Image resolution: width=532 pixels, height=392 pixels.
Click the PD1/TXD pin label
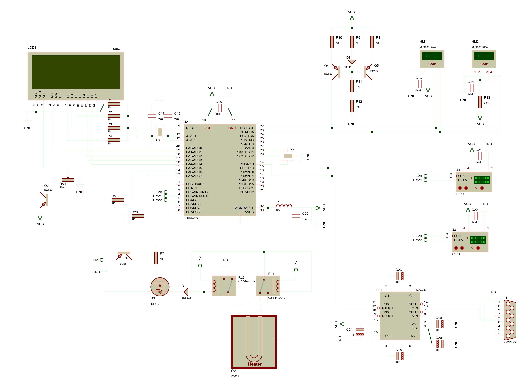point(247,168)
